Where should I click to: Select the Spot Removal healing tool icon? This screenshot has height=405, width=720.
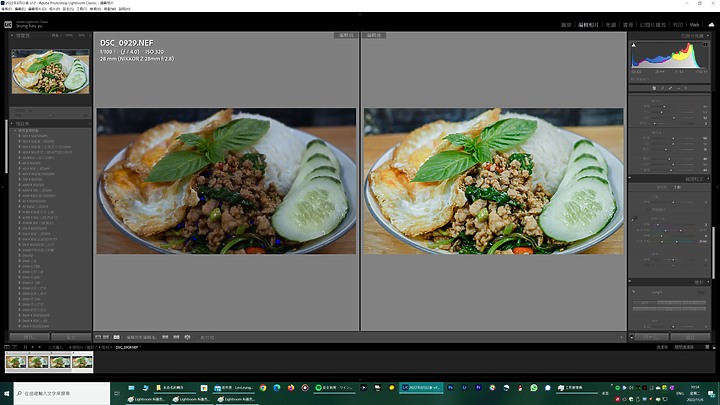(x=670, y=88)
